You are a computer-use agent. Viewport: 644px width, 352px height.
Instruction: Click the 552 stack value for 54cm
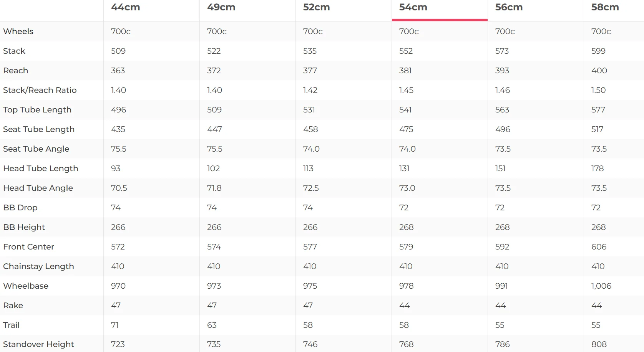coord(406,51)
